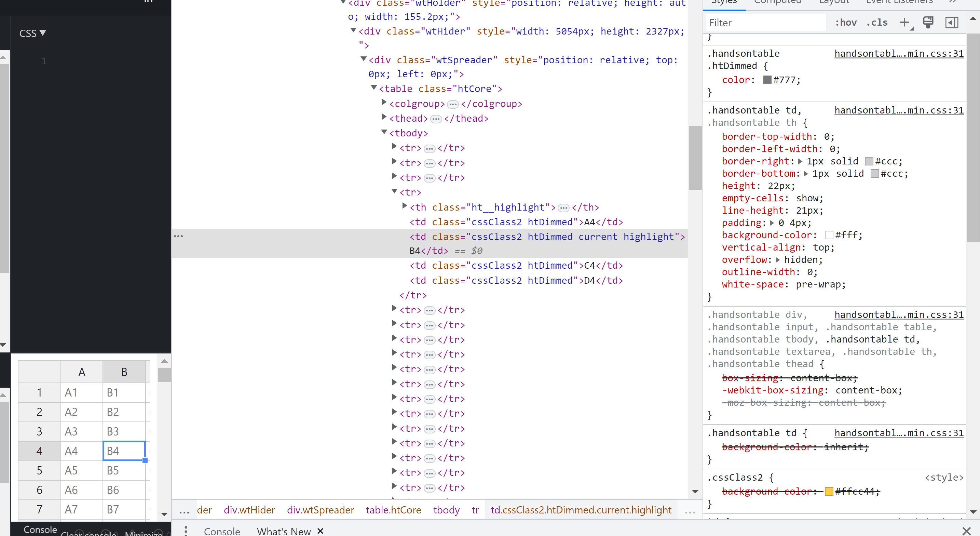Click the Filter styles input field

765,23
